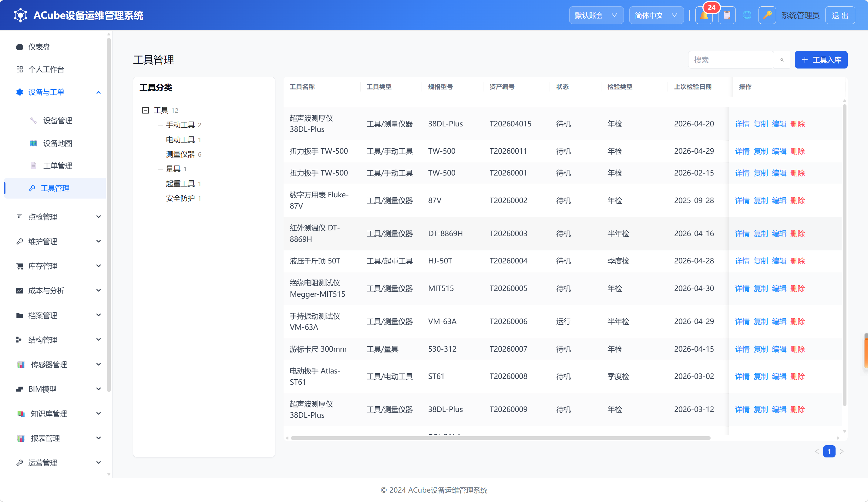The height and width of the screenshot is (502, 868).
Task: Click 复制 for 液压千斤顶 50T
Action: (761, 261)
